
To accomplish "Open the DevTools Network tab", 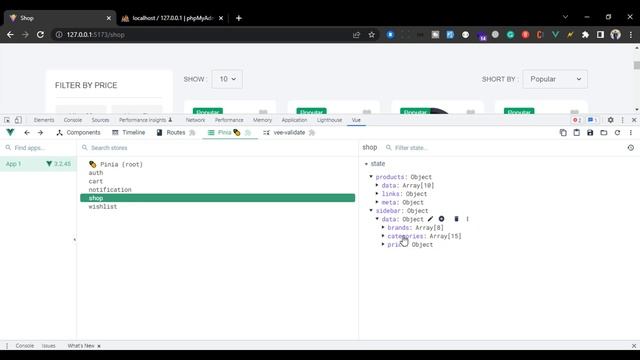I will click(x=196, y=120).
